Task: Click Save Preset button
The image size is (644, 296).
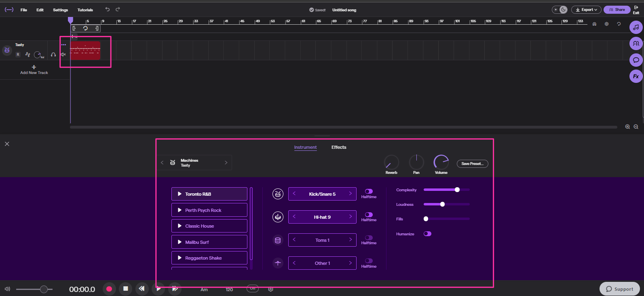Action: (x=473, y=164)
